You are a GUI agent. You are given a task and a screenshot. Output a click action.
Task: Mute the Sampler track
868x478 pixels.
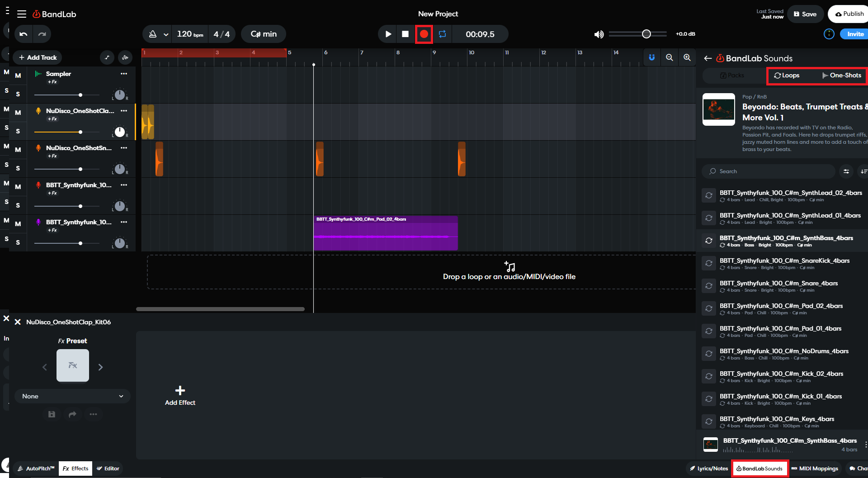18,76
